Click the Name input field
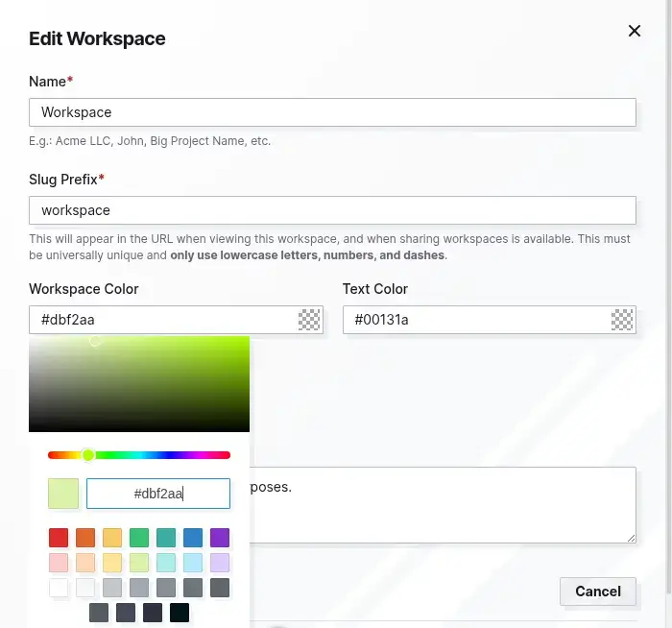Image resolution: width=672 pixels, height=628 pixels. click(x=332, y=112)
